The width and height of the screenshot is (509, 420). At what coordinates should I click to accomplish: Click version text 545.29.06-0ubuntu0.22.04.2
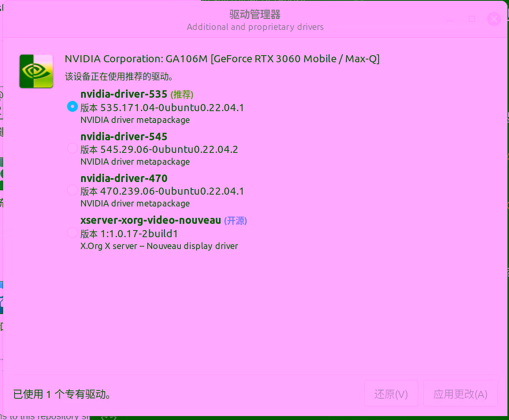[169, 149]
